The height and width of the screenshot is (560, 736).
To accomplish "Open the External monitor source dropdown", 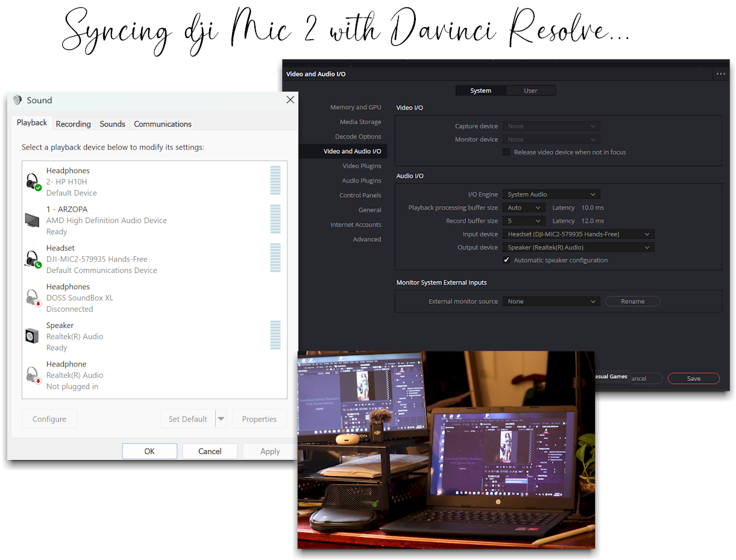I will click(552, 301).
